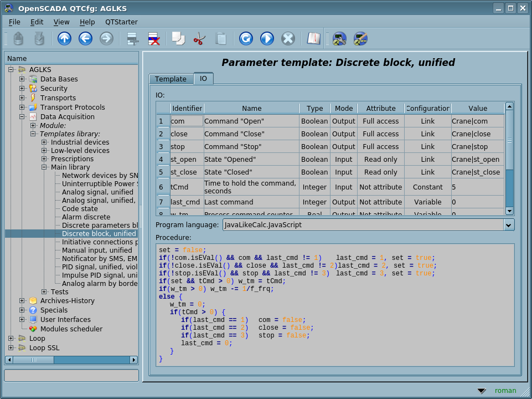Click the Back arrow toolbar icon
Screen dimensions: 532x399
(85, 39)
